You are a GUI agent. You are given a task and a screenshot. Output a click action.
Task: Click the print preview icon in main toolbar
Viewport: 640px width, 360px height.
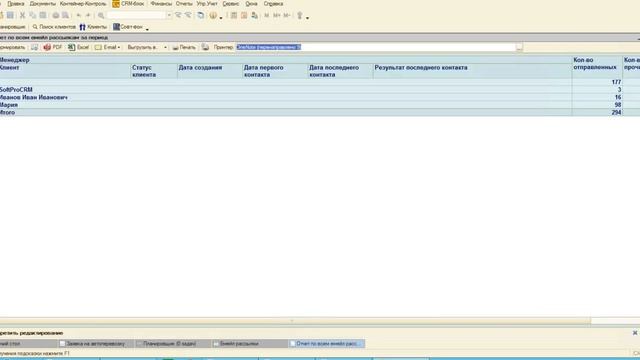[65, 16]
